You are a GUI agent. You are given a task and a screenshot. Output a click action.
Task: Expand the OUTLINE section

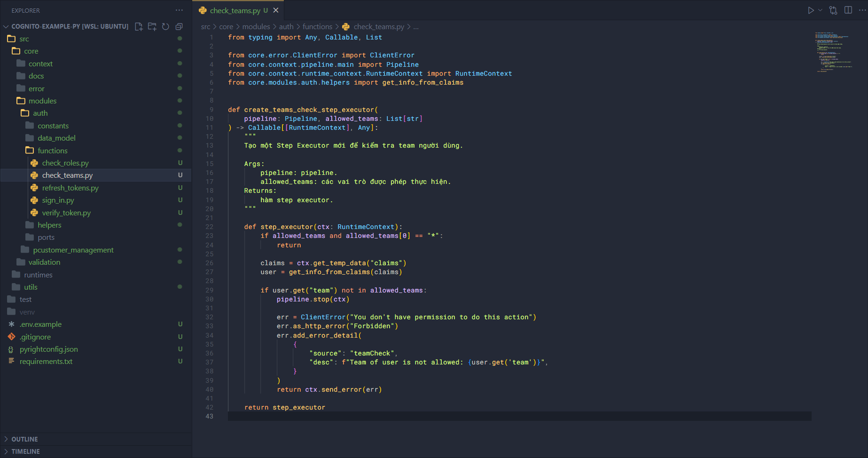(24, 439)
